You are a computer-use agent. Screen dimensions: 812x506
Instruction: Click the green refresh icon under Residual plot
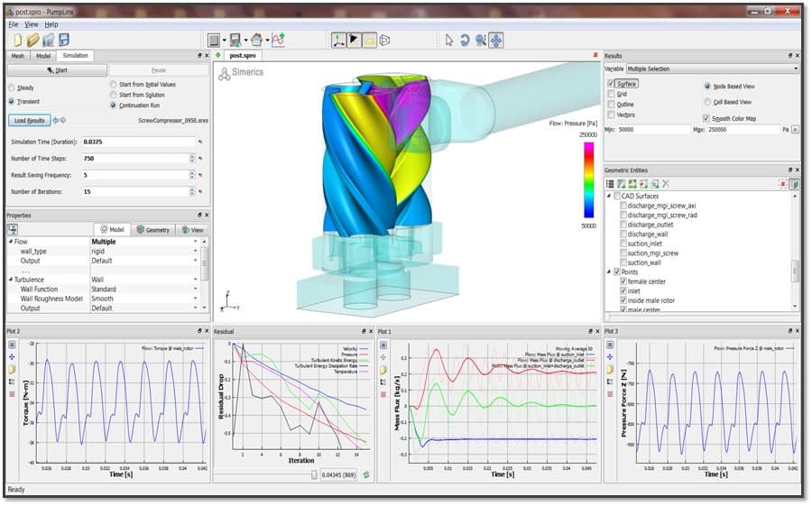pyautogui.click(x=366, y=474)
